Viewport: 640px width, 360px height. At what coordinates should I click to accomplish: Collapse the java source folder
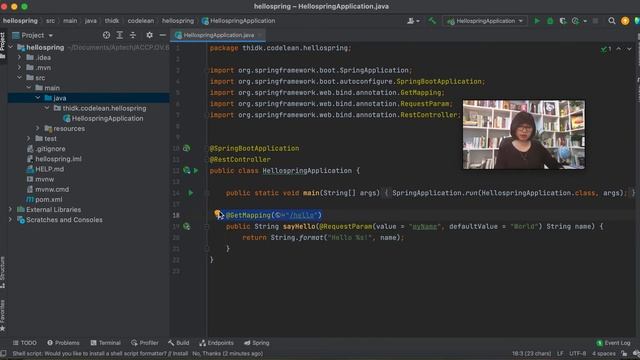click(38, 98)
